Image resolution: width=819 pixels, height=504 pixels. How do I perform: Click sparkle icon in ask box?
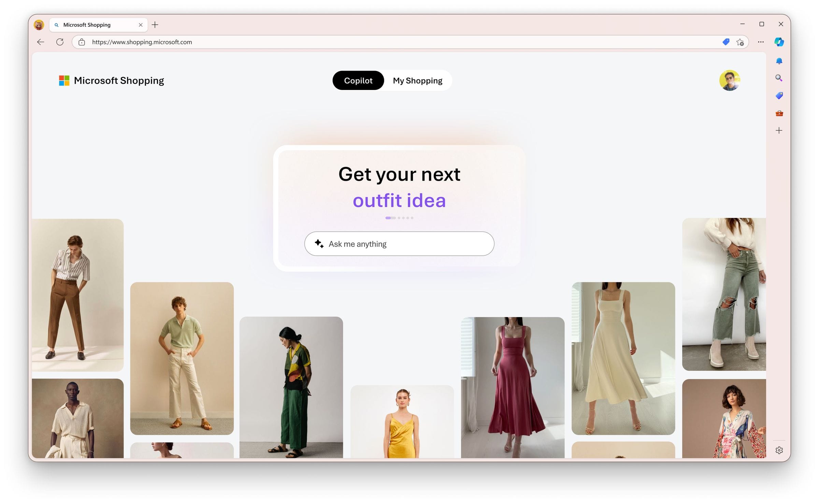coord(319,243)
